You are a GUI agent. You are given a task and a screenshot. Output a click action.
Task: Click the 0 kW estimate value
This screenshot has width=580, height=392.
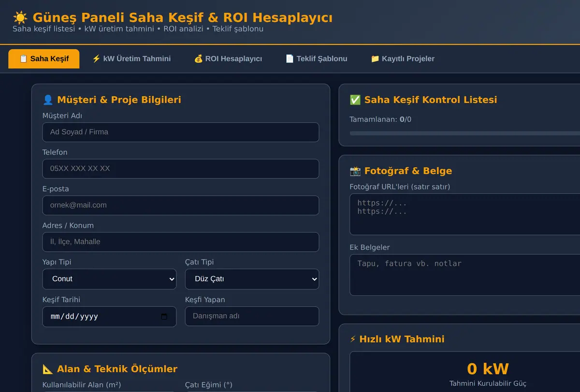click(488, 369)
